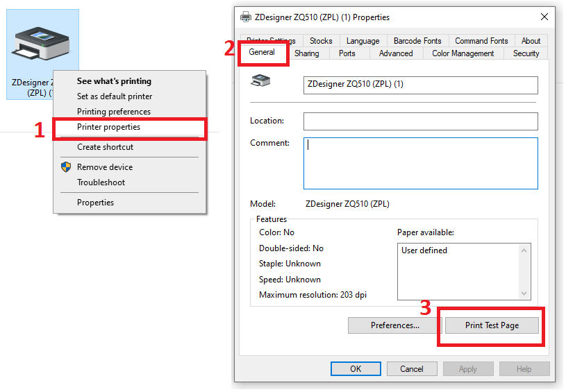Screen dimensions: 566x392
Task: Click the Help button
Action: [x=524, y=369]
